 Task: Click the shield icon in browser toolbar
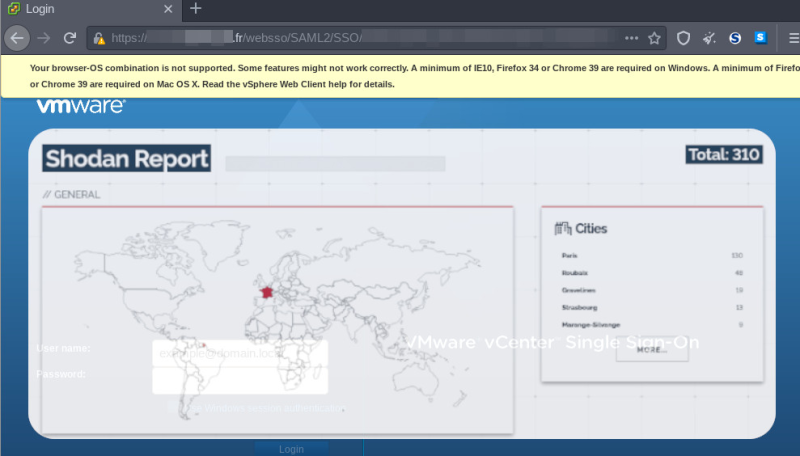[x=684, y=38]
